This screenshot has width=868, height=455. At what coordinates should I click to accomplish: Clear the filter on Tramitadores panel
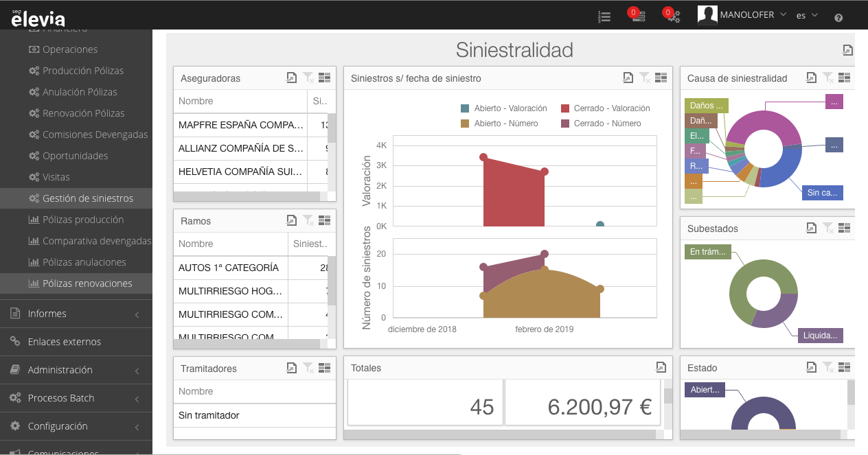tap(308, 368)
